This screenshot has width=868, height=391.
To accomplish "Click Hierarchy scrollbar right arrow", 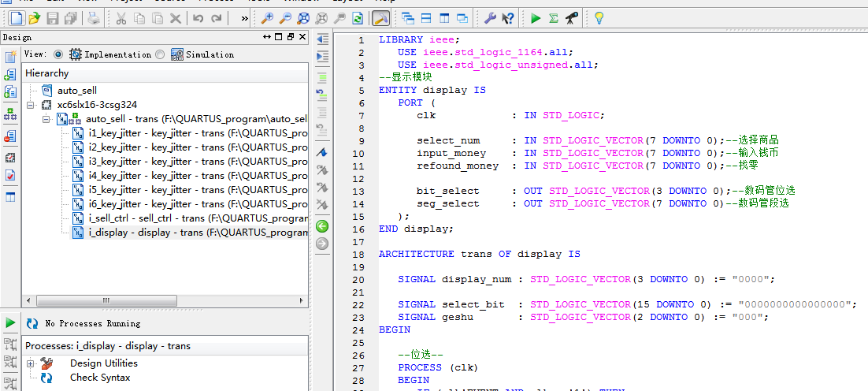I will pos(302,300).
